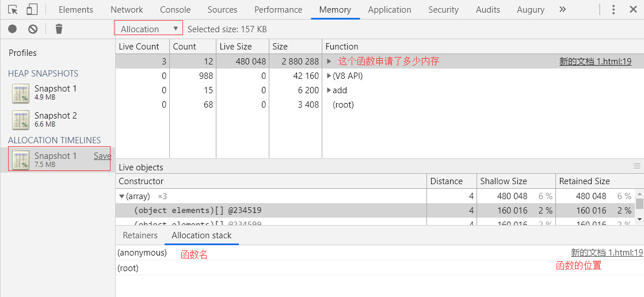Screen dimensions: 644x297
Task: Switch to the Network tab
Action: pyautogui.click(x=127, y=10)
